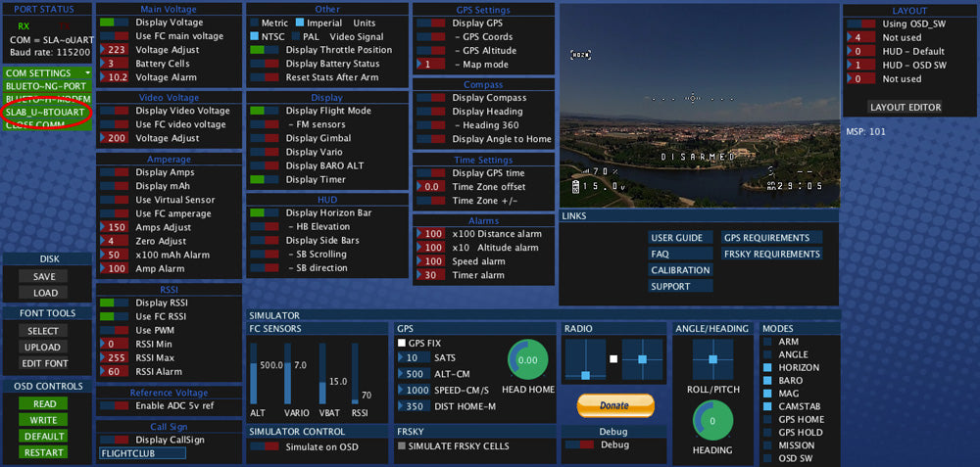The image size is (980, 467).
Task: Click the left RADIO stick pad
Action: (x=585, y=359)
